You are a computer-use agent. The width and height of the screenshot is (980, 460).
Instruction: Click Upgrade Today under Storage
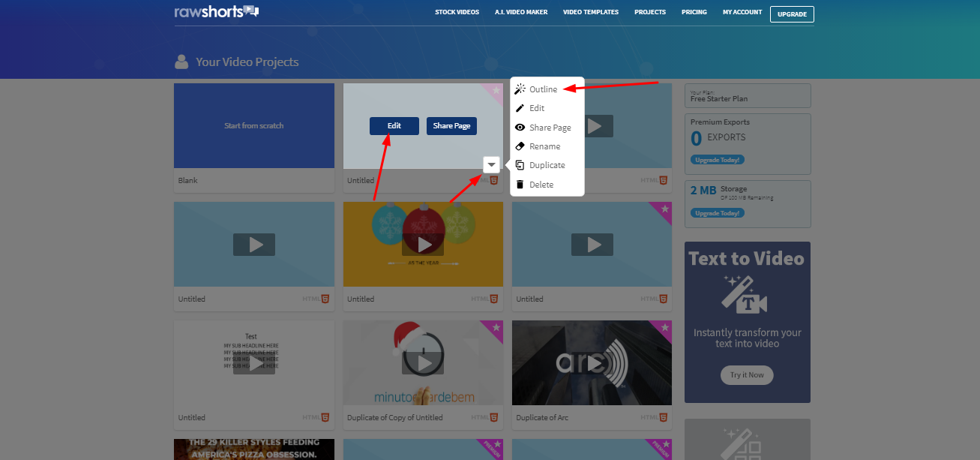717,213
